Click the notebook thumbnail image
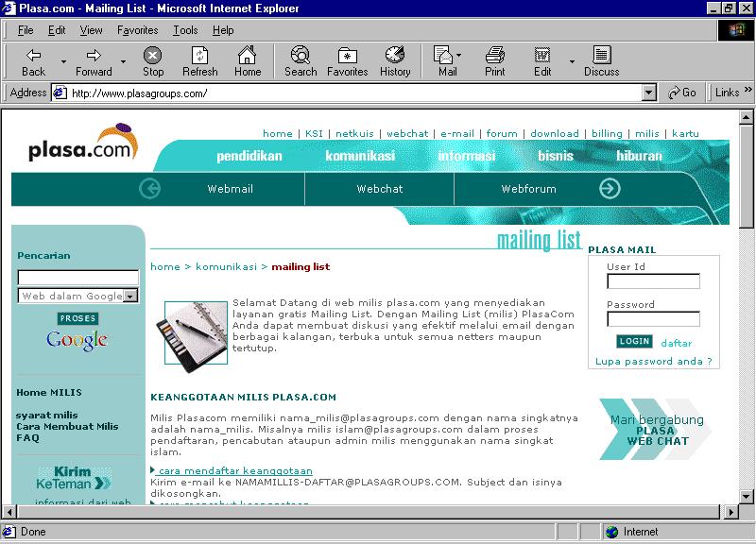 pyautogui.click(x=192, y=337)
